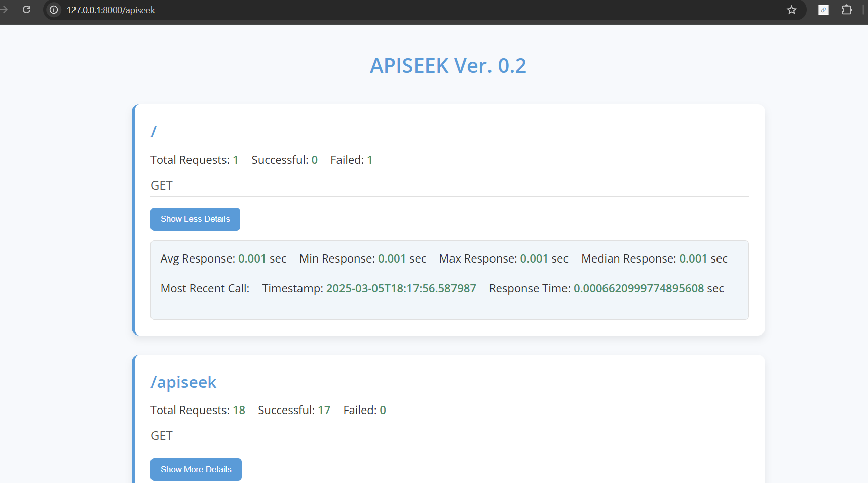Select Failed: 0 text
868x483 pixels.
coord(365,410)
